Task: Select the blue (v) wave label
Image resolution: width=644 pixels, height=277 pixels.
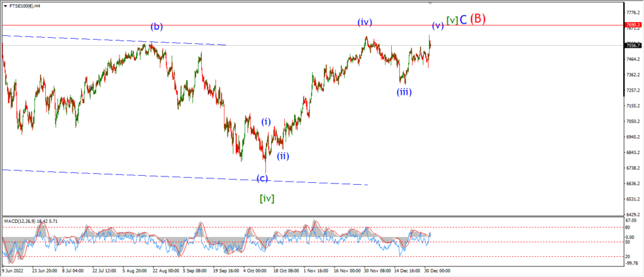Action: point(438,26)
